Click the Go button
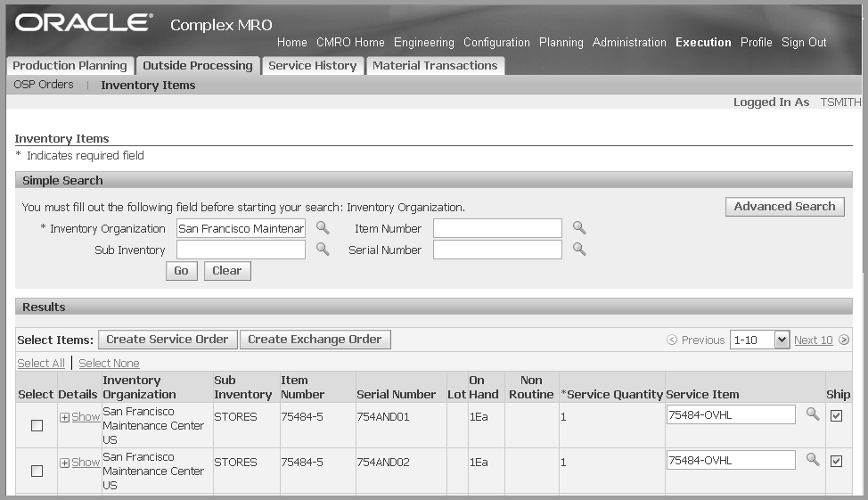Screen dimensions: 868x500 pos(182,271)
